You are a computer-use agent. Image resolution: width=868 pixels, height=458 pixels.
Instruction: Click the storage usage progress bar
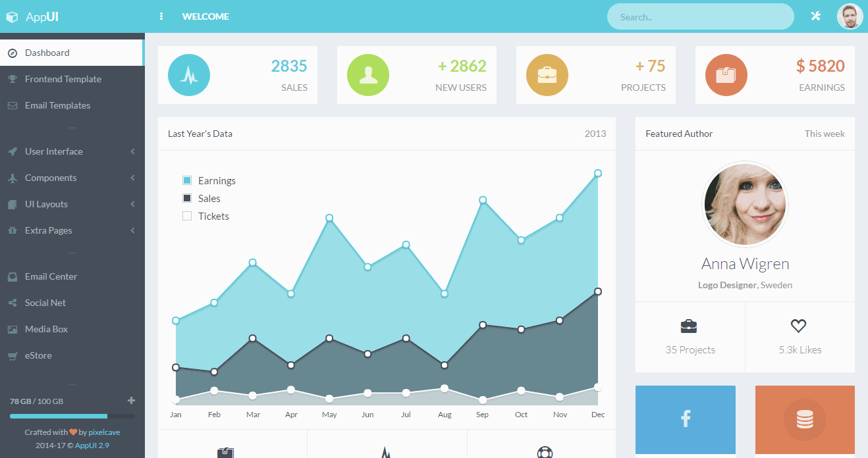point(72,416)
